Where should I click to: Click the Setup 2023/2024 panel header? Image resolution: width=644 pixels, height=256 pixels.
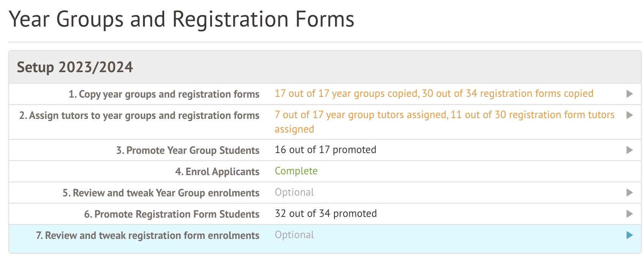point(75,67)
